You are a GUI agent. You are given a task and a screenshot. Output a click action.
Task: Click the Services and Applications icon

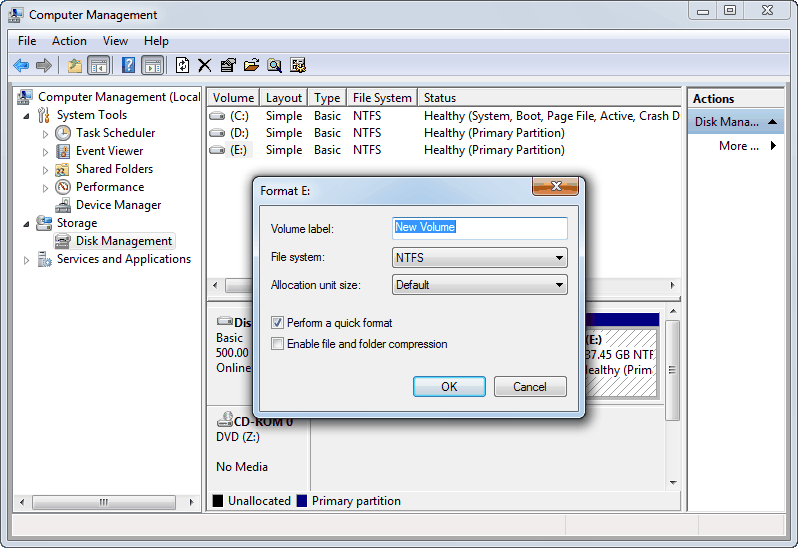44,259
